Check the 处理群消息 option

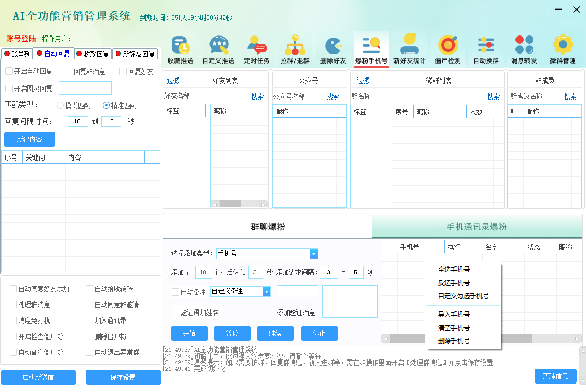(x=13, y=305)
